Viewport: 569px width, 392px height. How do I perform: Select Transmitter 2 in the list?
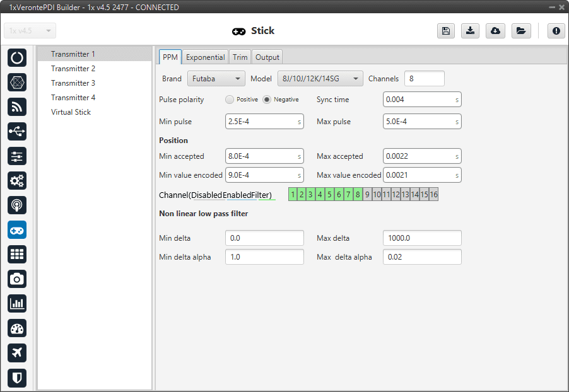[95, 69]
